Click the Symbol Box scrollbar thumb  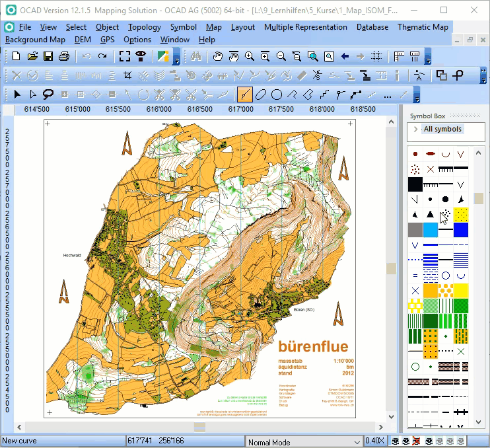pos(478,198)
